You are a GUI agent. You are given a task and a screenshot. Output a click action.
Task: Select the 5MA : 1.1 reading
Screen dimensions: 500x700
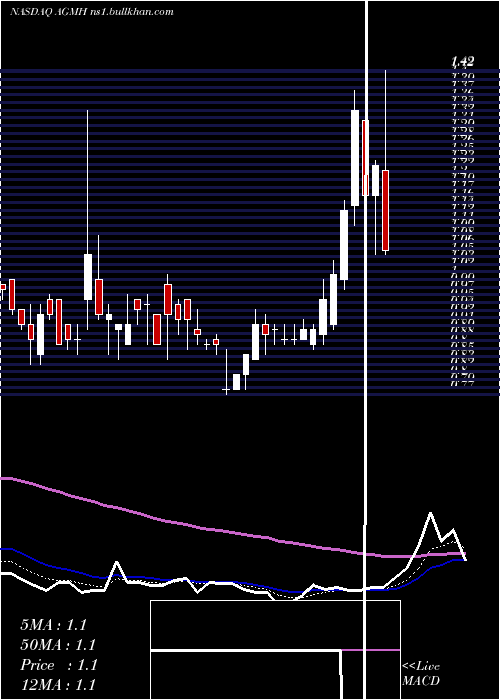tap(53, 625)
